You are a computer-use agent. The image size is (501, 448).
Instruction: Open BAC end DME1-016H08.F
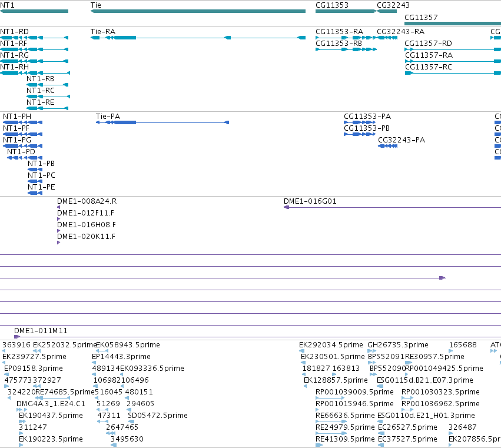tap(87, 225)
